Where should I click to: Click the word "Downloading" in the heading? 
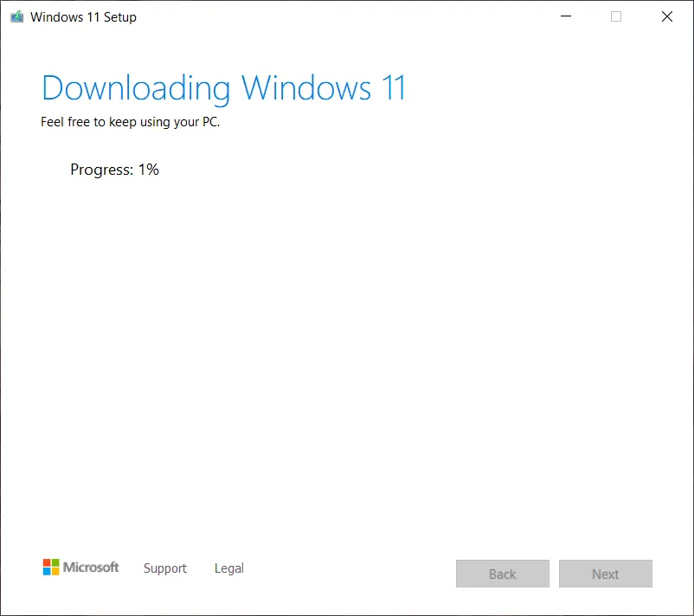point(136,89)
